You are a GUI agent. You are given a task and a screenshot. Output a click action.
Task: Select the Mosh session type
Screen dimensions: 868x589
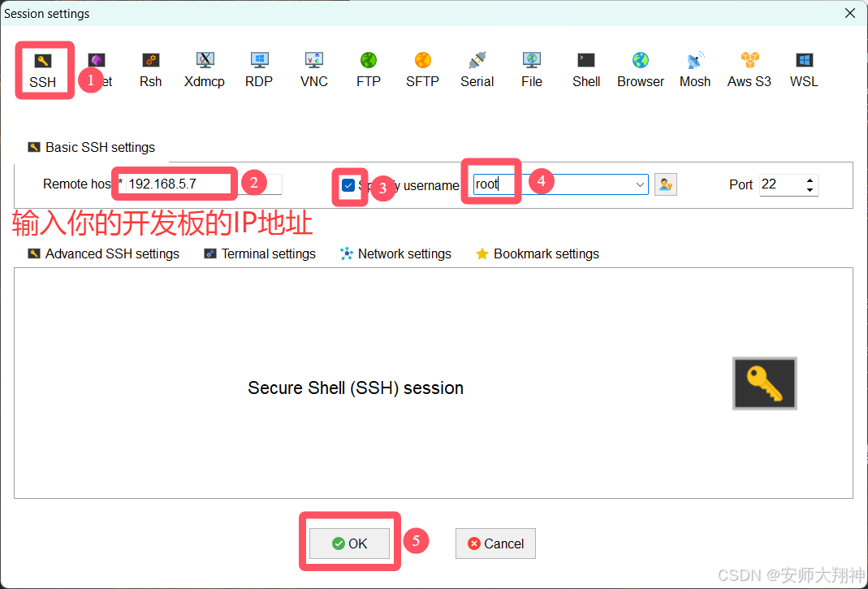coord(695,71)
